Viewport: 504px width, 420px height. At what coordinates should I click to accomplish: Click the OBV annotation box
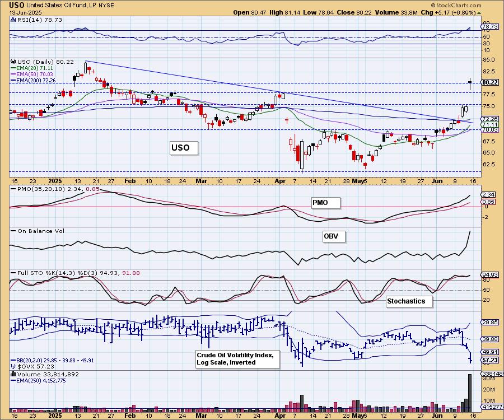click(x=334, y=236)
